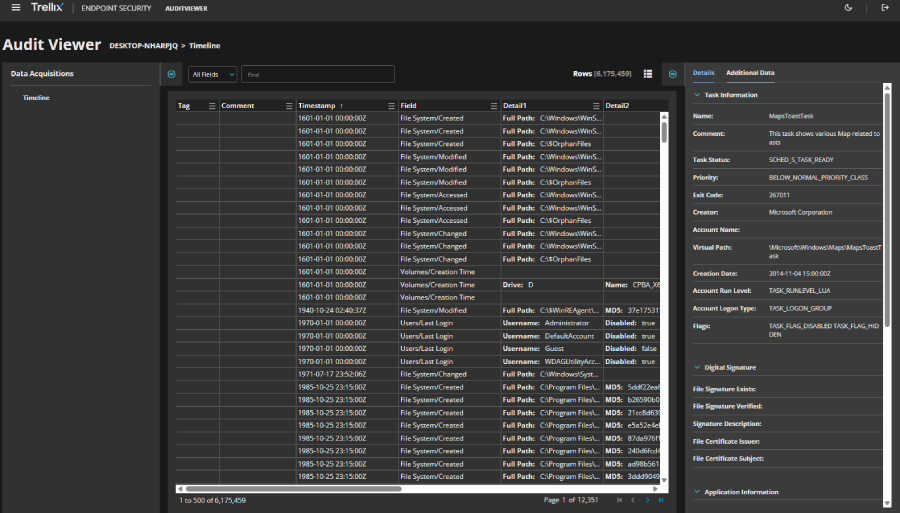Open the Field column menu icon
The width and height of the screenshot is (900, 513).
(494, 106)
